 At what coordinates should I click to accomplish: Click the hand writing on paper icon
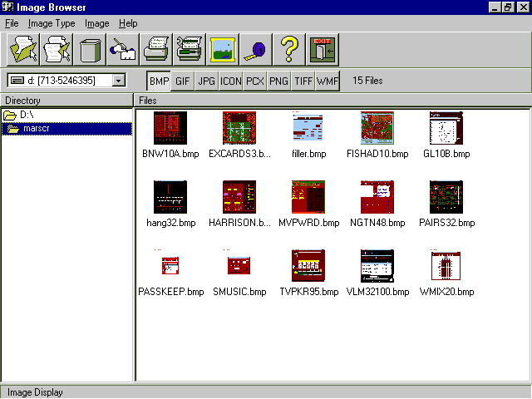tap(123, 49)
